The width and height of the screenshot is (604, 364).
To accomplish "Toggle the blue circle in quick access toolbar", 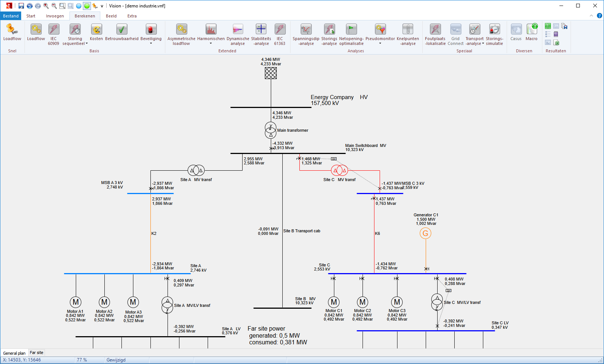I will (79, 6).
